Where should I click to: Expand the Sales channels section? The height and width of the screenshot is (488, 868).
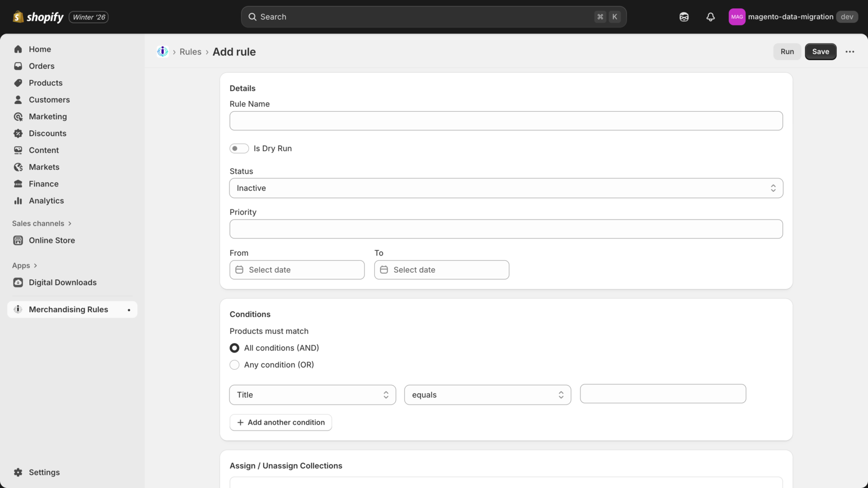click(42, 223)
